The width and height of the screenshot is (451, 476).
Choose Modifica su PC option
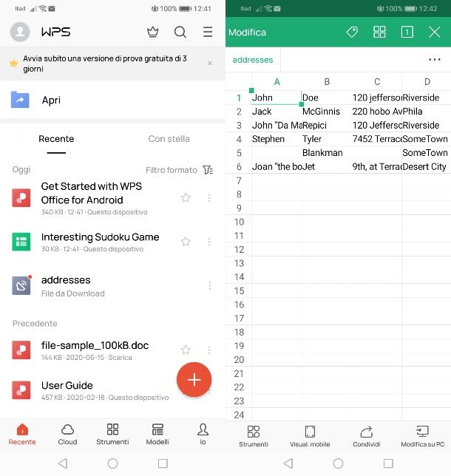pyautogui.click(x=422, y=437)
